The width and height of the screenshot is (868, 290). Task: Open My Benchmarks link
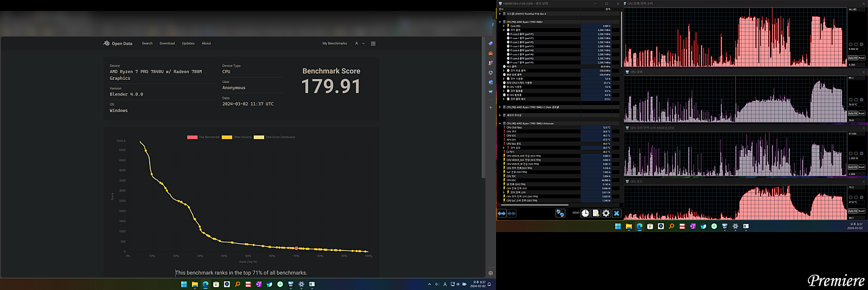(x=335, y=43)
